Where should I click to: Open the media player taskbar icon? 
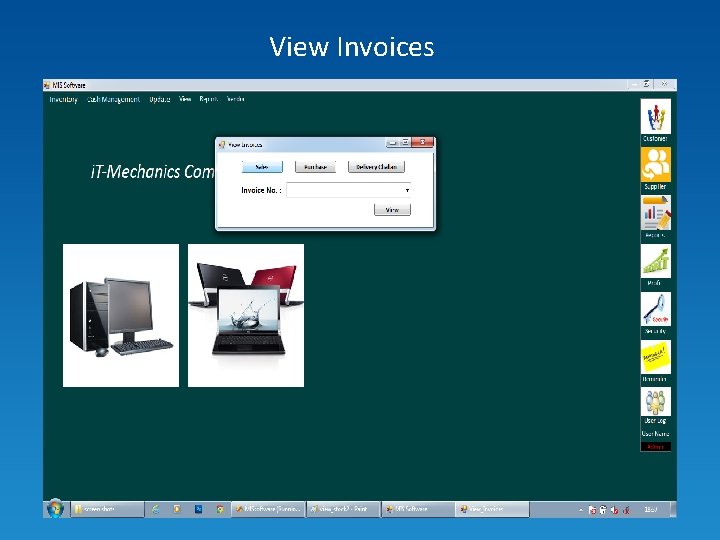(177, 509)
